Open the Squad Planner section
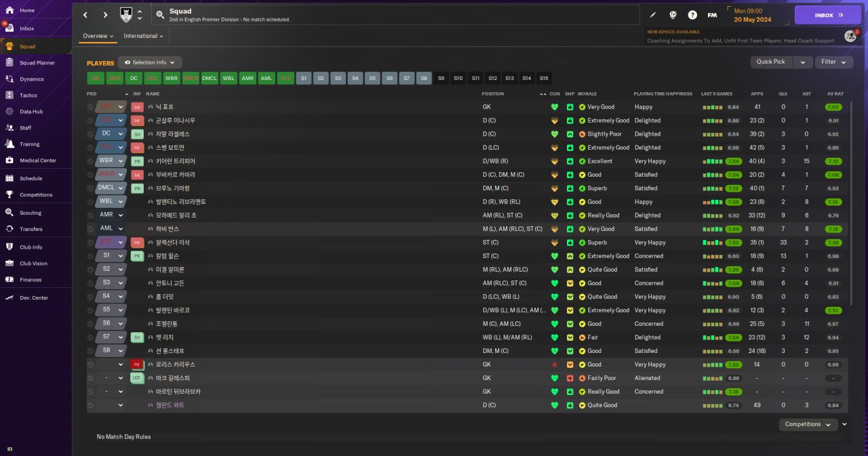868x456 pixels. point(37,62)
